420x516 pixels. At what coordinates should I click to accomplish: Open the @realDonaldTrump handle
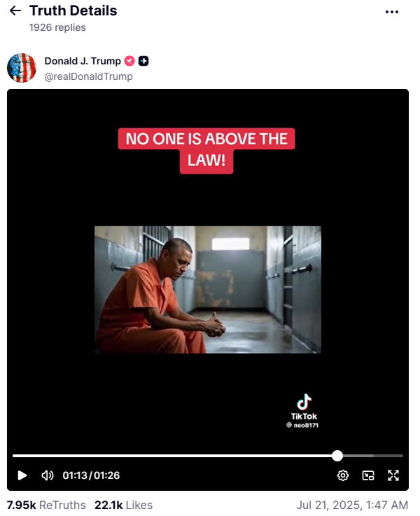(x=88, y=76)
